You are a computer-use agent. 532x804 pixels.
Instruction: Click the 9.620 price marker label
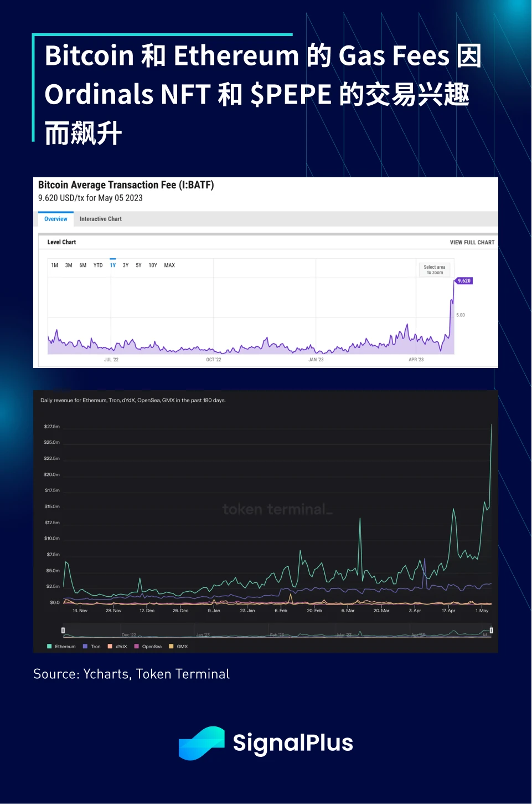(464, 281)
